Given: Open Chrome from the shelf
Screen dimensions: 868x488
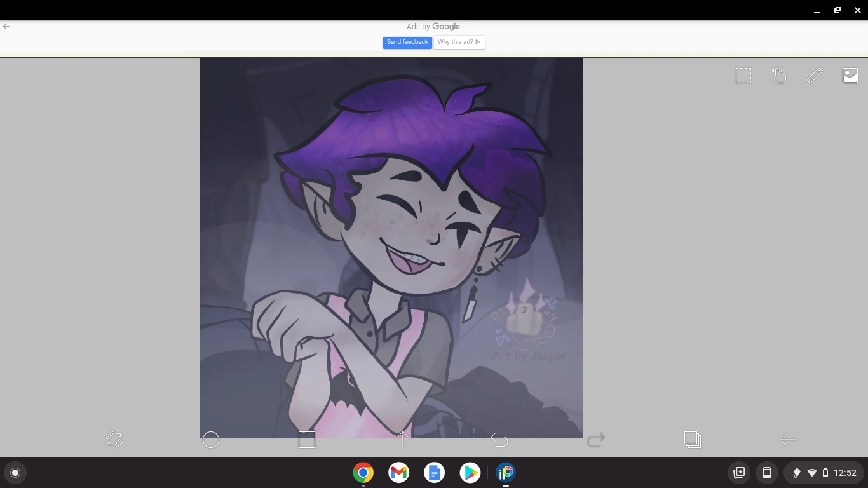Looking at the screenshot, I should click(x=362, y=473).
